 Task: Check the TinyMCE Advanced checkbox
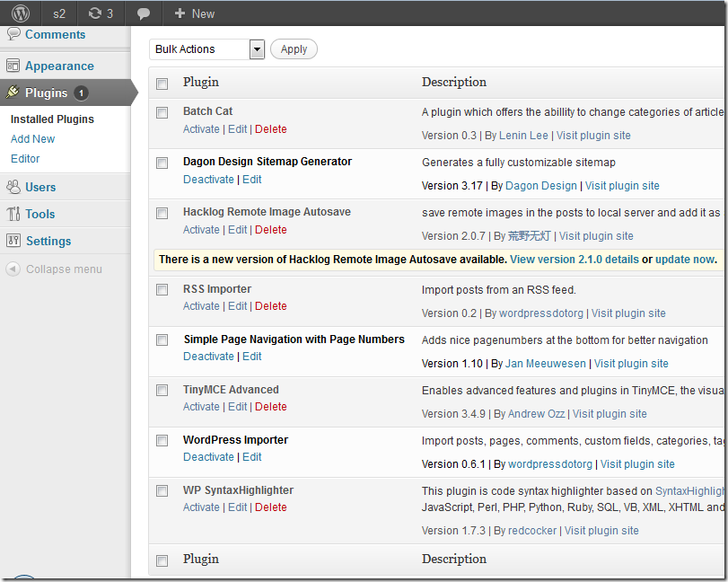pos(162,390)
